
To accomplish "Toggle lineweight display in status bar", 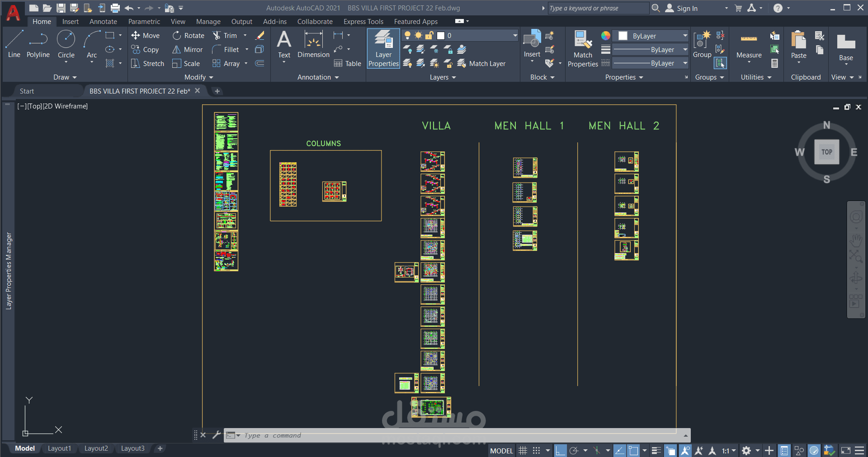I will point(656,450).
